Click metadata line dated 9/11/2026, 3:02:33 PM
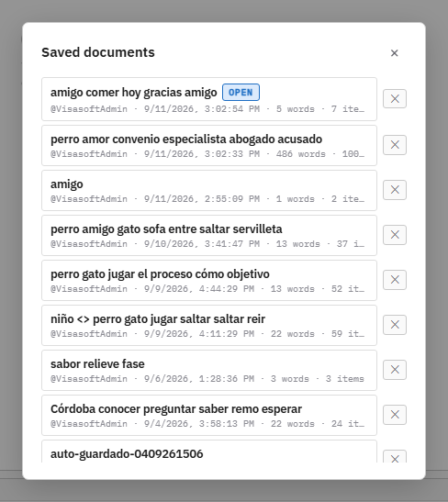 (207, 154)
